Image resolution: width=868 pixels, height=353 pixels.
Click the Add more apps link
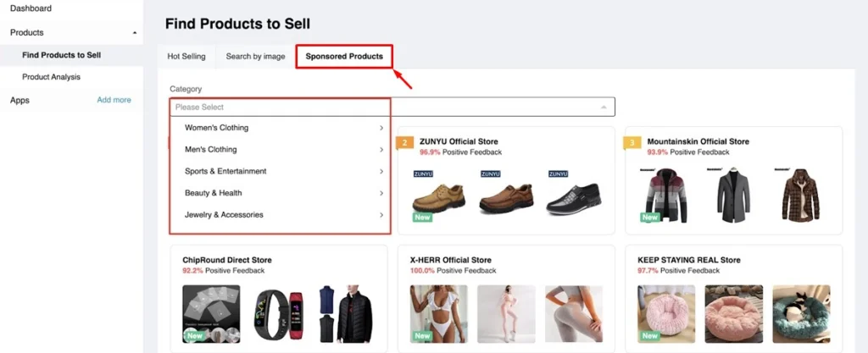[x=114, y=100]
